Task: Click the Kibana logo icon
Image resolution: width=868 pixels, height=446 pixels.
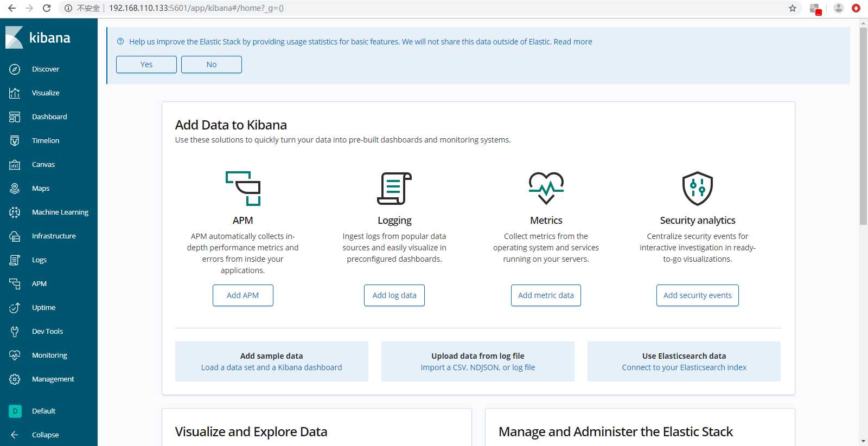Action: (14, 37)
